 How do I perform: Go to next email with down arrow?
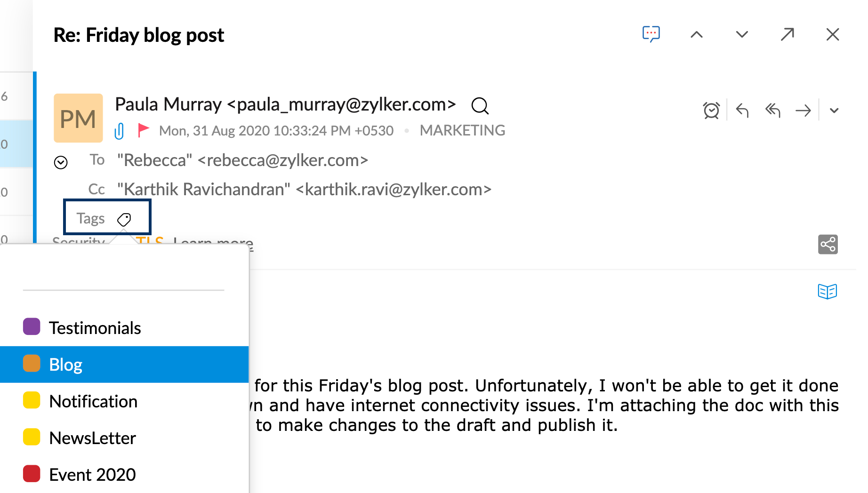pyautogui.click(x=742, y=34)
